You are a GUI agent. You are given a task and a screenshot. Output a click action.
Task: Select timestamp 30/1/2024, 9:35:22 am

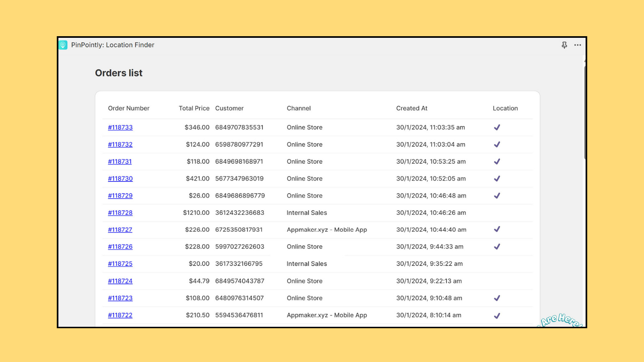(x=429, y=264)
